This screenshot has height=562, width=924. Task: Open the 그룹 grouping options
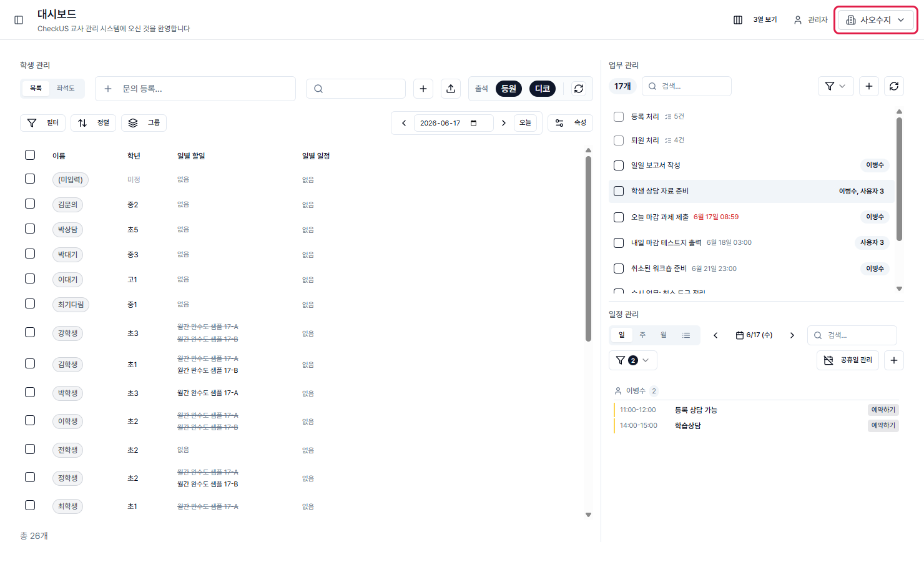[144, 123]
